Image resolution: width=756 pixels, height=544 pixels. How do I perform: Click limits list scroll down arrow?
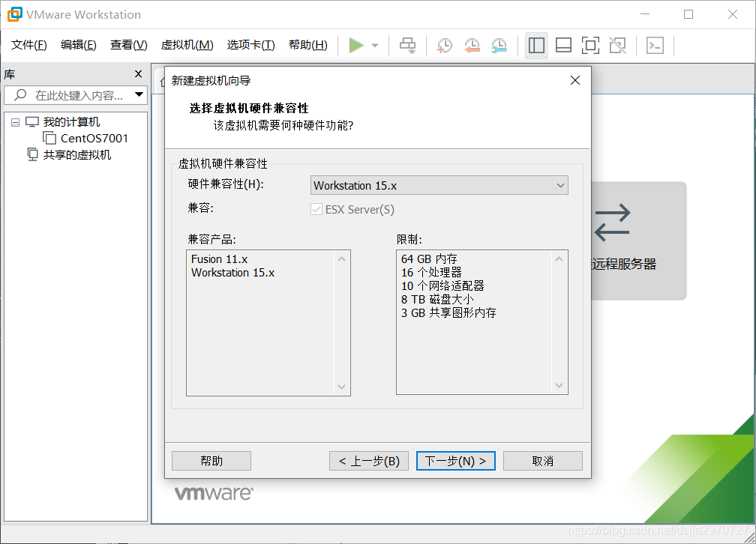point(559,385)
